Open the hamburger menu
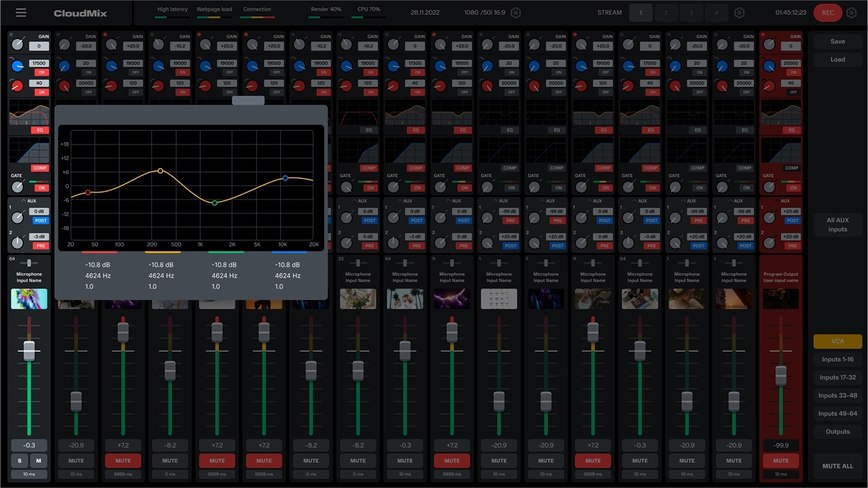 21,13
